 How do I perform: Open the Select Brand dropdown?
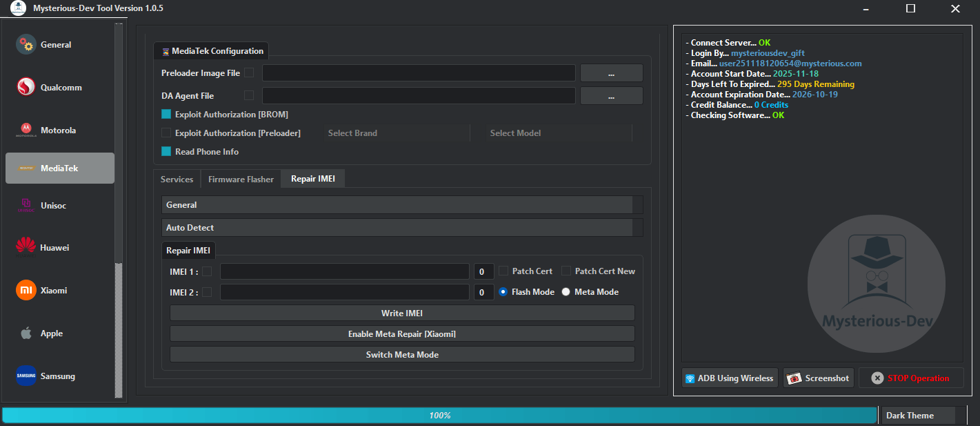click(397, 133)
